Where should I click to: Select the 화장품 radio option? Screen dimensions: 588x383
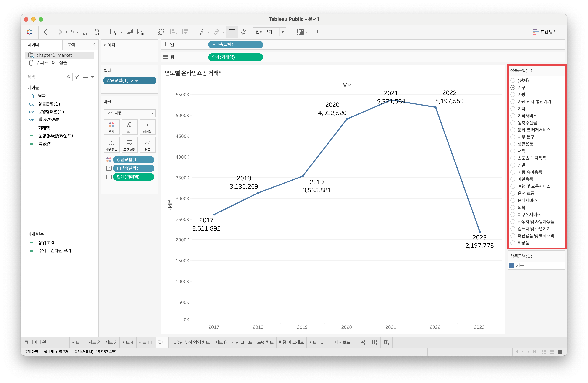pos(513,243)
